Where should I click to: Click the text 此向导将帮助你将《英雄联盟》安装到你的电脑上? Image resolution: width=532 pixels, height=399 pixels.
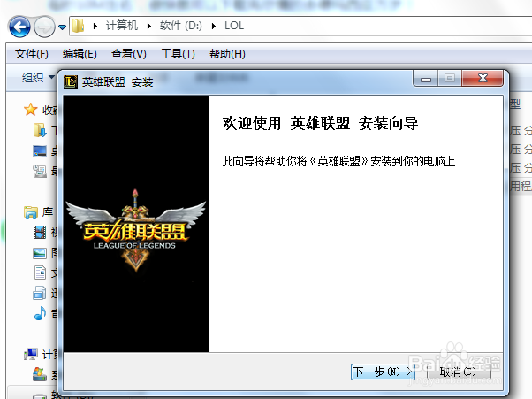tap(338, 161)
